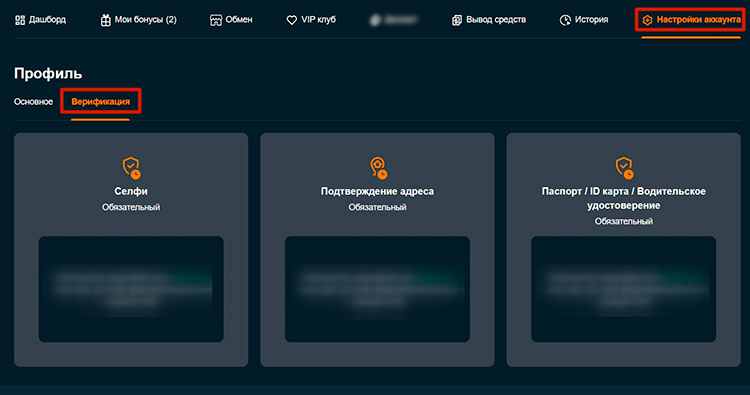The image size is (750, 395).
Task: Click the Профиль heading
Action: (48, 74)
